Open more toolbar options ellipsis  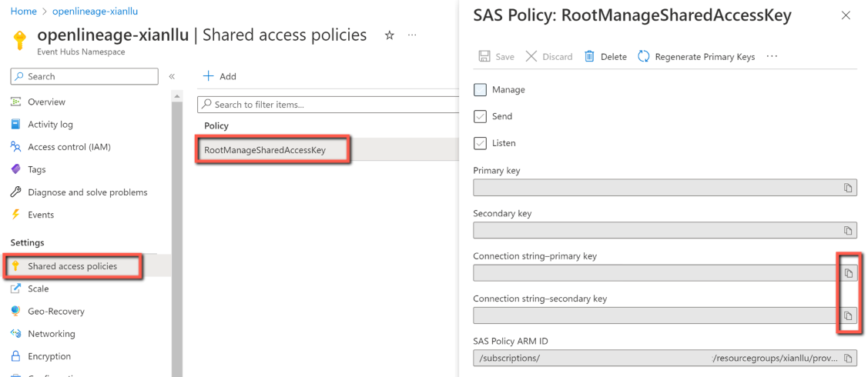772,56
